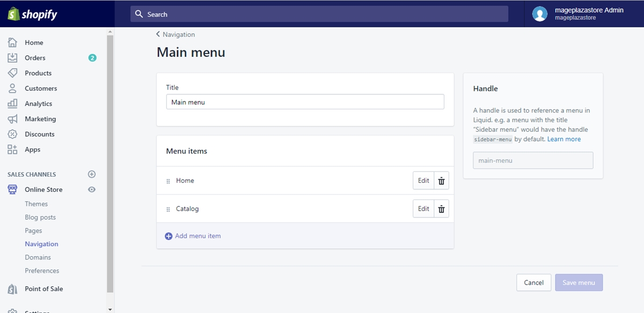Select Online Store sales channel

pos(43,189)
